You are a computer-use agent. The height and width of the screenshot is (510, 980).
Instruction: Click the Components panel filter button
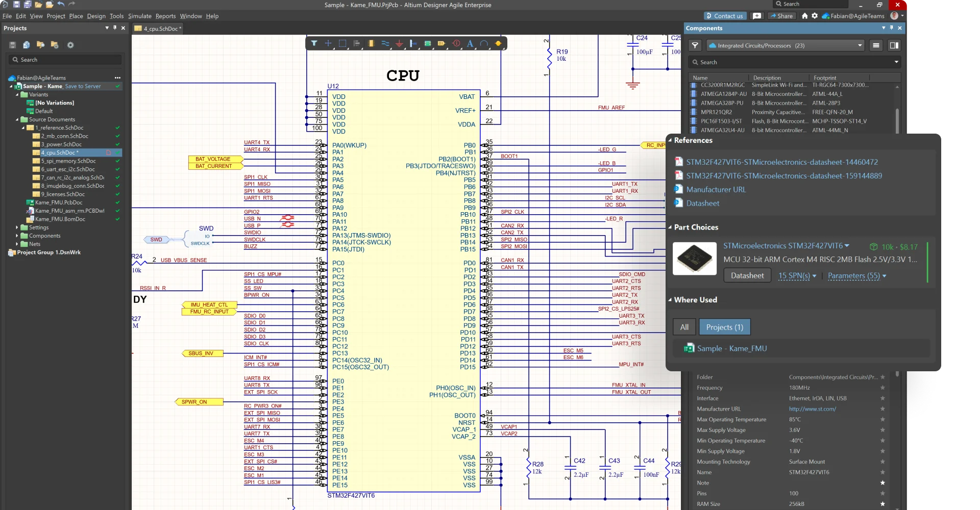[x=695, y=45]
